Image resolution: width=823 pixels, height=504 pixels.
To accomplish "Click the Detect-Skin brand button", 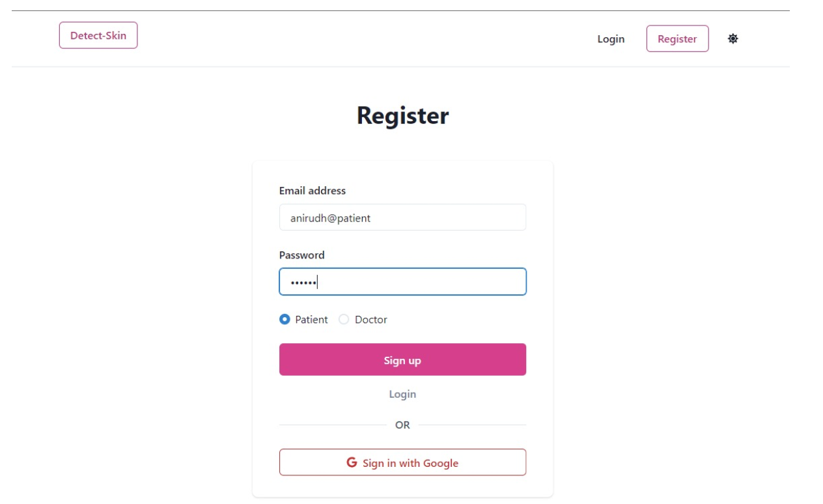I will click(98, 35).
